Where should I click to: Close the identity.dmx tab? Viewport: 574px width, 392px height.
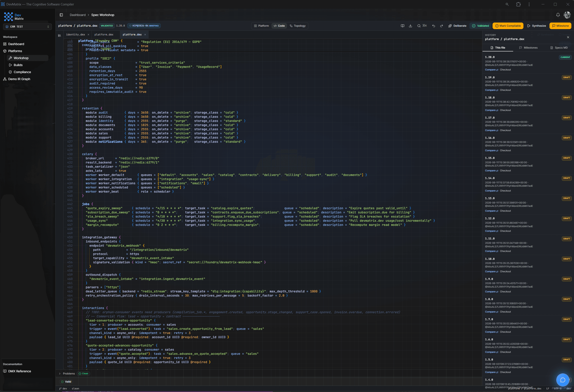pyautogui.click(x=88, y=35)
